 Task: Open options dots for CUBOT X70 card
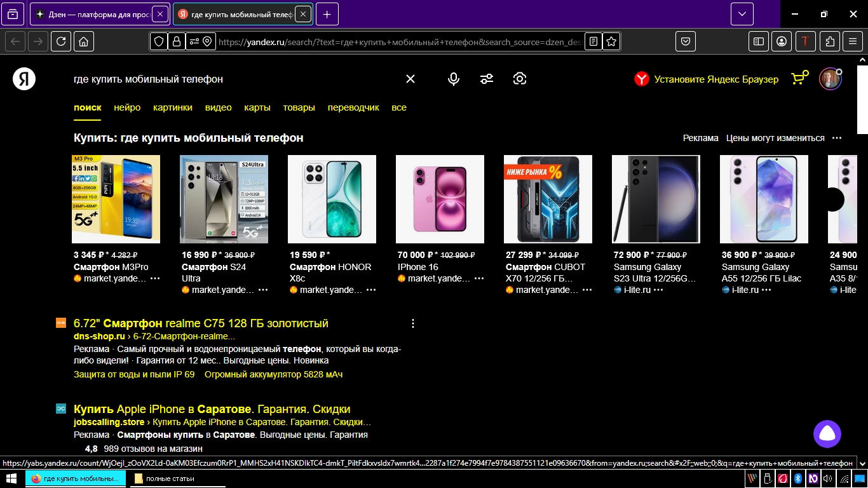tap(587, 290)
